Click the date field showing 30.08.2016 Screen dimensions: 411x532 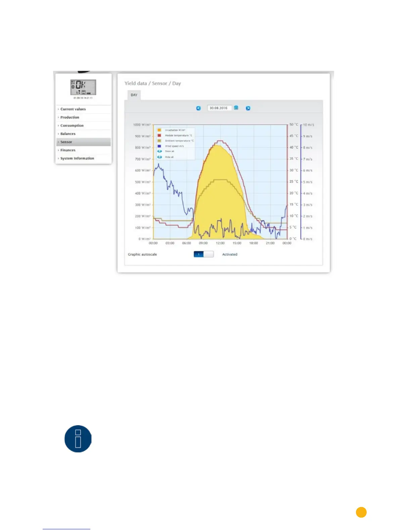click(x=219, y=108)
